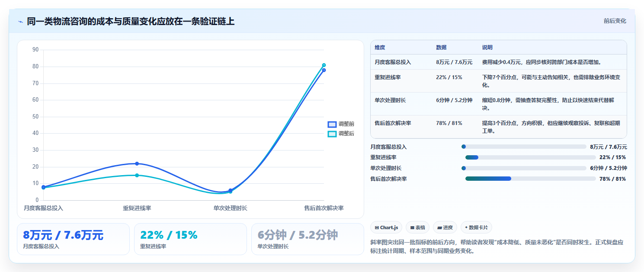Click the 售后首次解决率 progress bar
This screenshot has height=272, width=644.
tap(530, 179)
